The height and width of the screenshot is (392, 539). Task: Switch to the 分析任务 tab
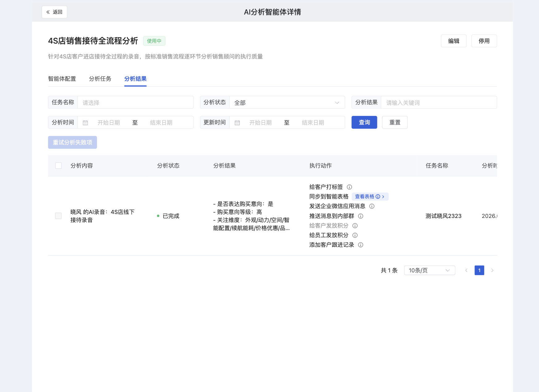tap(100, 79)
